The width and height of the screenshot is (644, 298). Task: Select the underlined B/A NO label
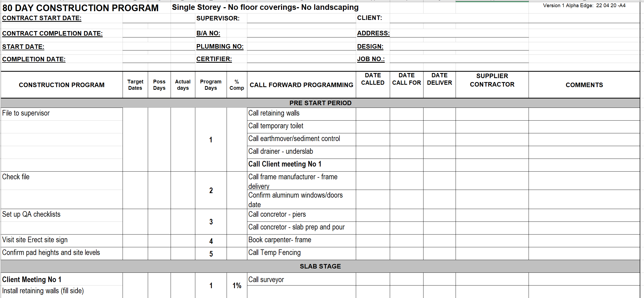click(208, 33)
